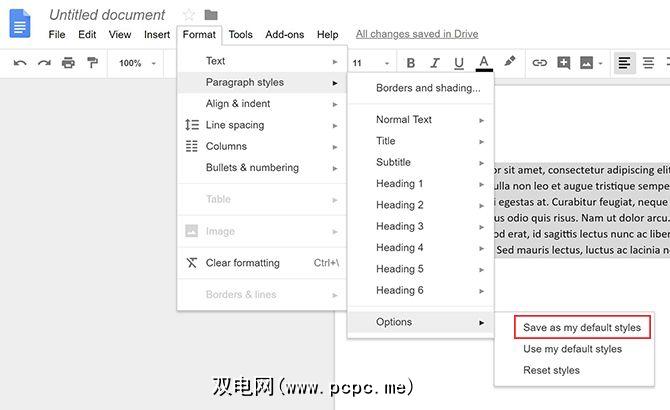Open the Add-ons menu
The width and height of the screenshot is (670, 410).
[285, 34]
